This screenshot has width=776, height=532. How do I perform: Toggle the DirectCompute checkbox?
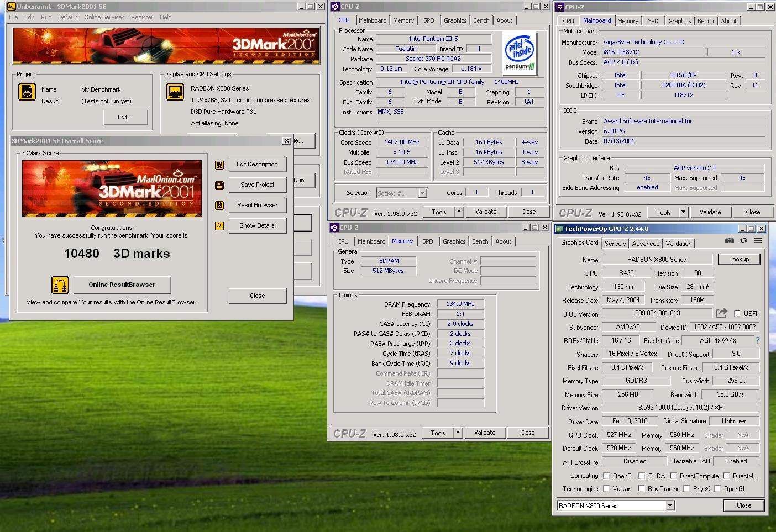click(673, 476)
